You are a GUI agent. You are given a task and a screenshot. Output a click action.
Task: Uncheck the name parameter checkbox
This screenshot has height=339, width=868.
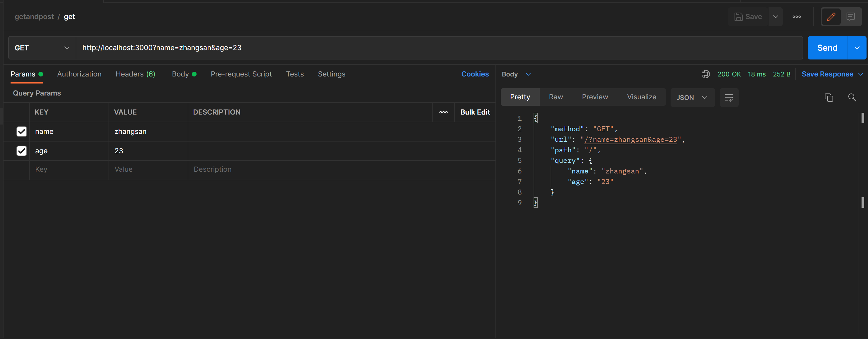(22, 131)
